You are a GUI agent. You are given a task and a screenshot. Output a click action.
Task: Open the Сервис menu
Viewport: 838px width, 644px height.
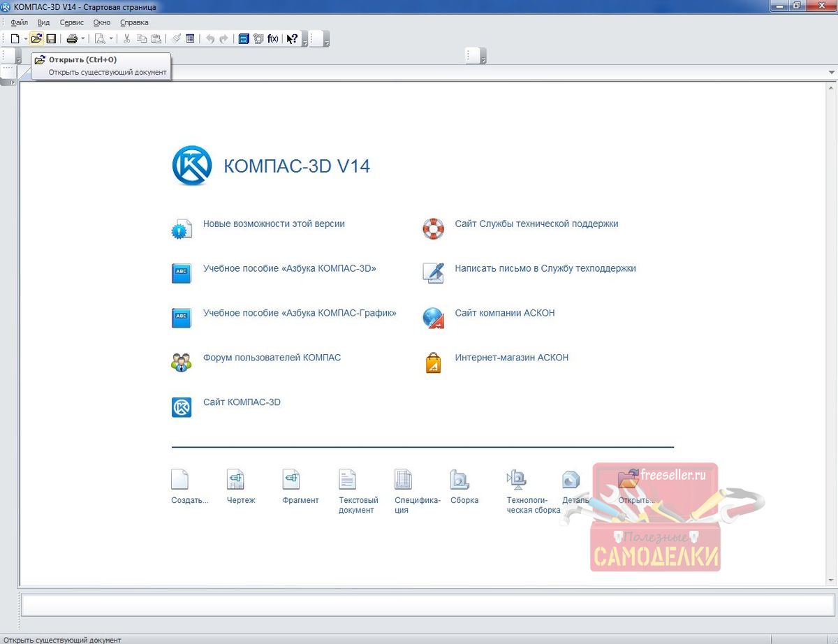coord(71,22)
